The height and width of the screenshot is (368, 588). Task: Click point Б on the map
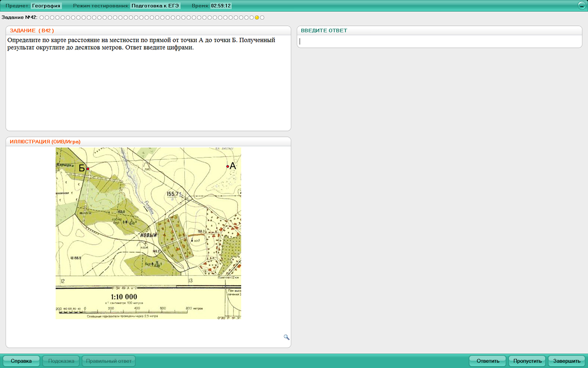[x=88, y=169]
